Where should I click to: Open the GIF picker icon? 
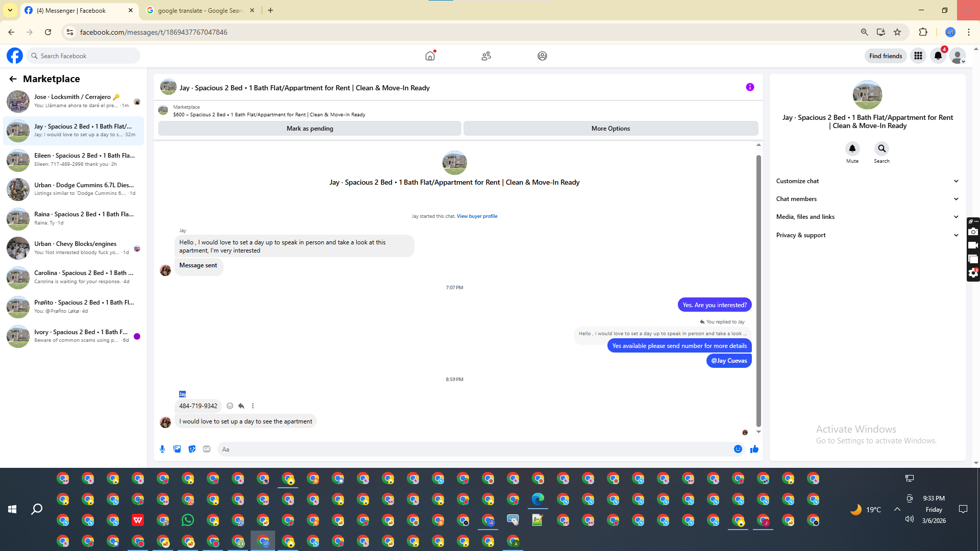(x=207, y=449)
